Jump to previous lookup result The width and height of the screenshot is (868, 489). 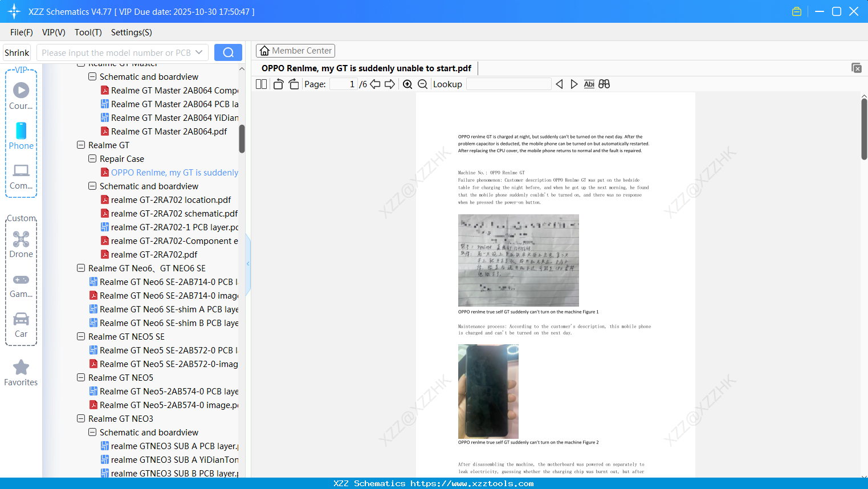click(559, 84)
